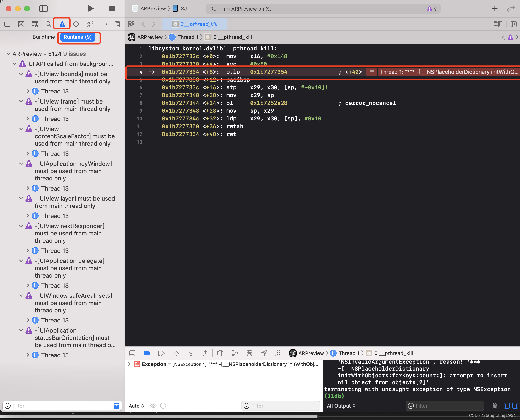Screen dimensions: 520x420
Task: Click the 9 warnings indicator in activity bar
Action: tap(432, 9)
